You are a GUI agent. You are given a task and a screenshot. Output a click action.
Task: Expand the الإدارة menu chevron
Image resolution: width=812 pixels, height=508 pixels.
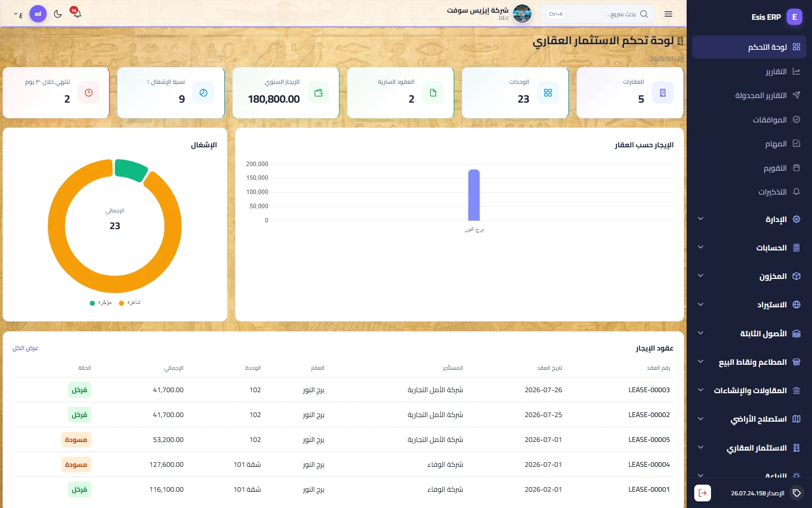[700, 219]
